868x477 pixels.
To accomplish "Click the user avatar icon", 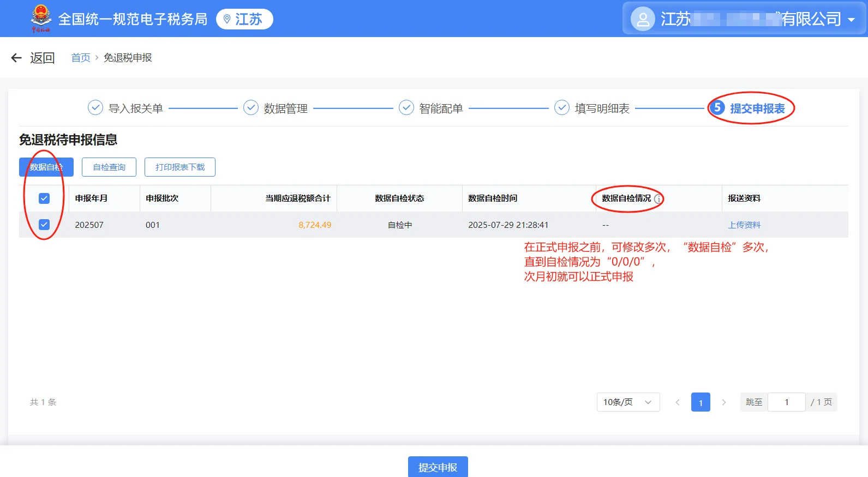I will point(643,19).
